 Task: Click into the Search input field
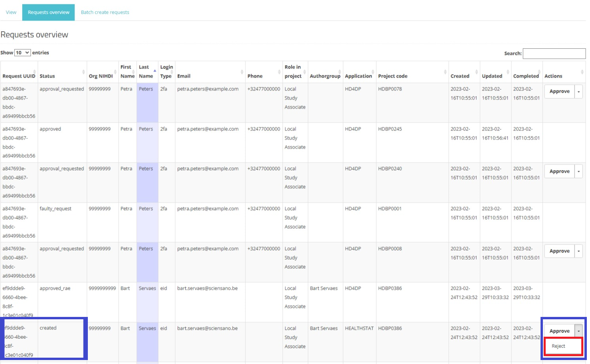pos(554,53)
